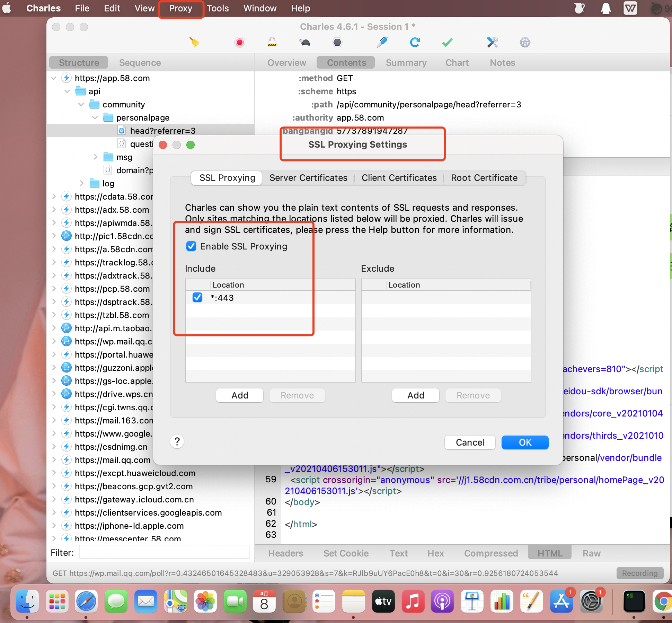This screenshot has width=672, height=623.
Task: Collapse the community folder
Action: (81, 104)
